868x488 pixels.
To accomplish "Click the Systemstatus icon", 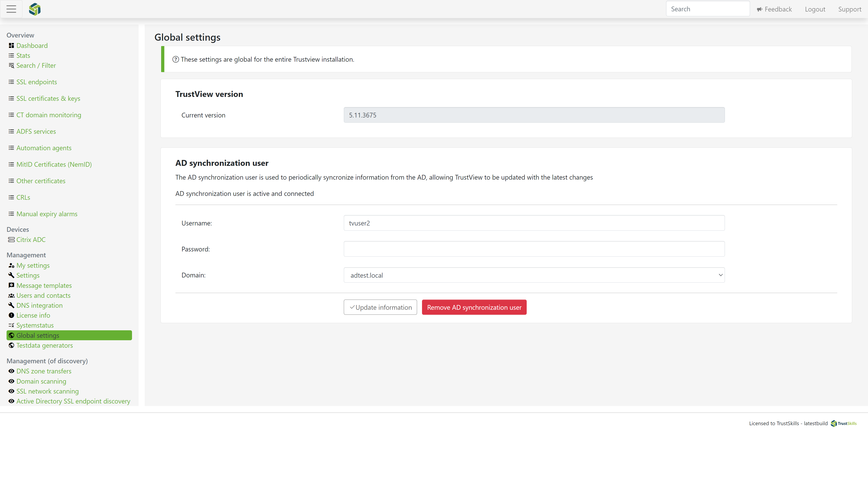I will pyautogui.click(x=12, y=325).
